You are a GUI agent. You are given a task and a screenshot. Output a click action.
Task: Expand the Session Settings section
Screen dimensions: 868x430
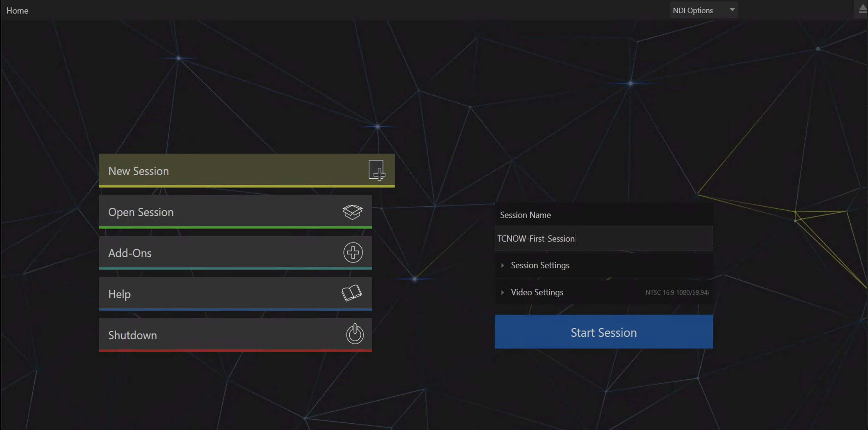pyautogui.click(x=603, y=265)
